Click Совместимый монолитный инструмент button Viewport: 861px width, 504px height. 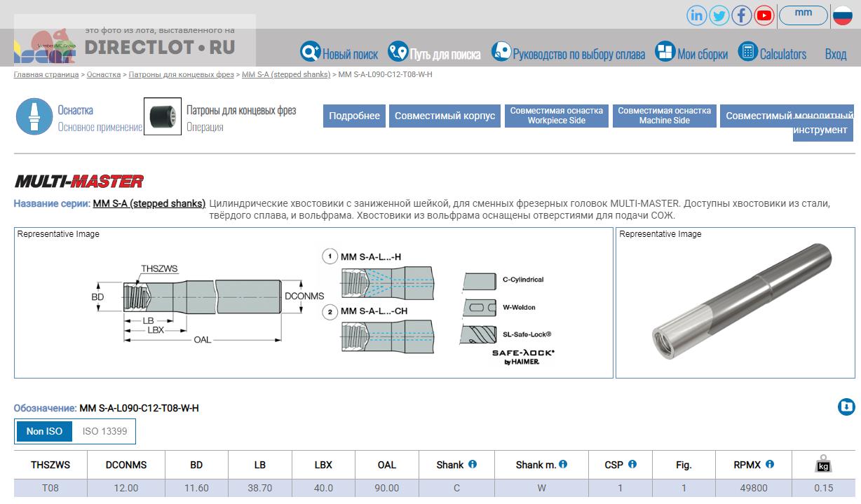click(x=788, y=123)
